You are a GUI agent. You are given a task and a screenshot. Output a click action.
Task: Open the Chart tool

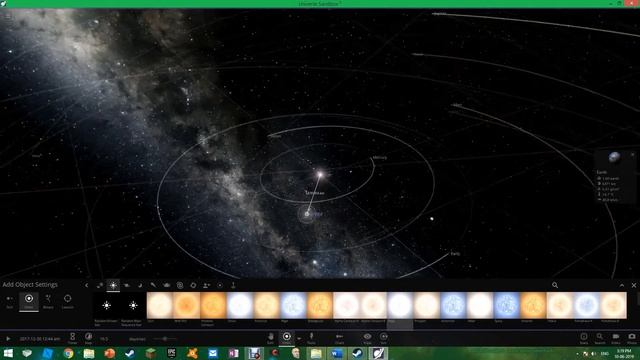339,338
